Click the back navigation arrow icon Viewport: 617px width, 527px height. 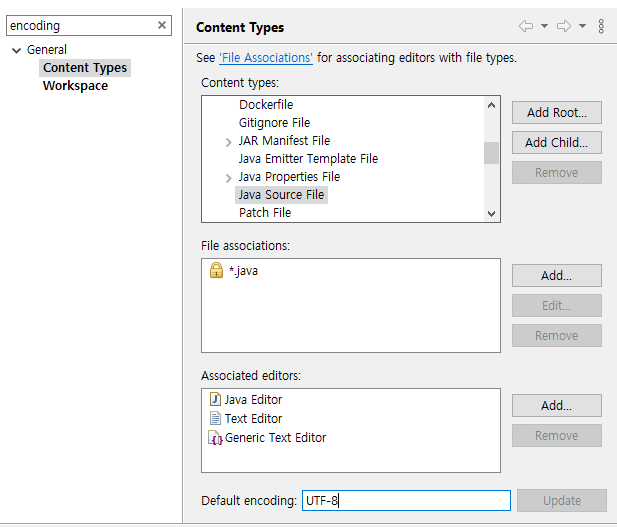(526, 26)
